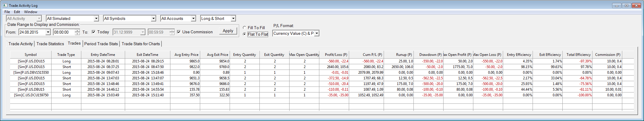Sort by the Profit/Loss (P) column header

[x=336, y=55]
